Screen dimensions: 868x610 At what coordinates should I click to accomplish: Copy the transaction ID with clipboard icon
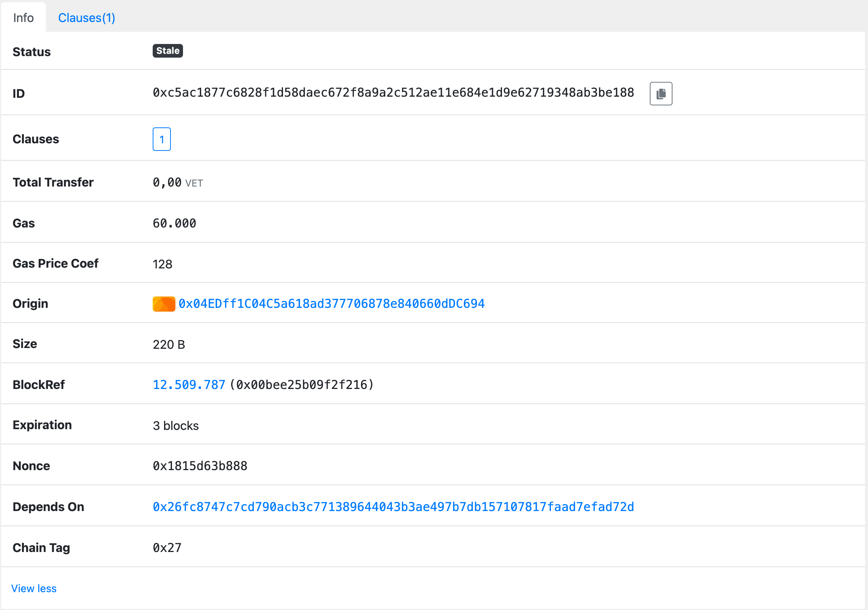pos(660,93)
